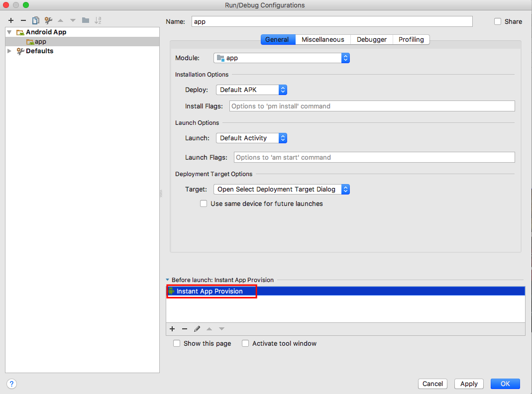
Task: Move before launch task down
Action: click(221, 329)
